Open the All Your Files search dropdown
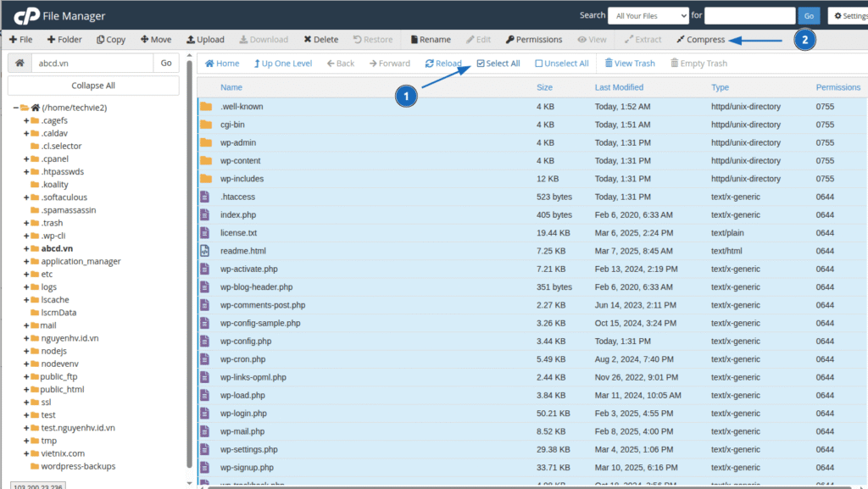Viewport: 868px width, 489px height. pyautogui.click(x=648, y=15)
